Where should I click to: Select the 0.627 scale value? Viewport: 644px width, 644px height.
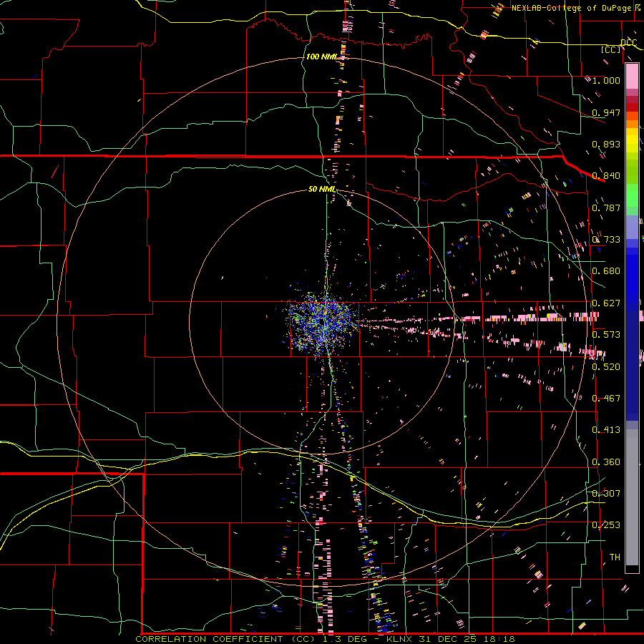(x=606, y=303)
